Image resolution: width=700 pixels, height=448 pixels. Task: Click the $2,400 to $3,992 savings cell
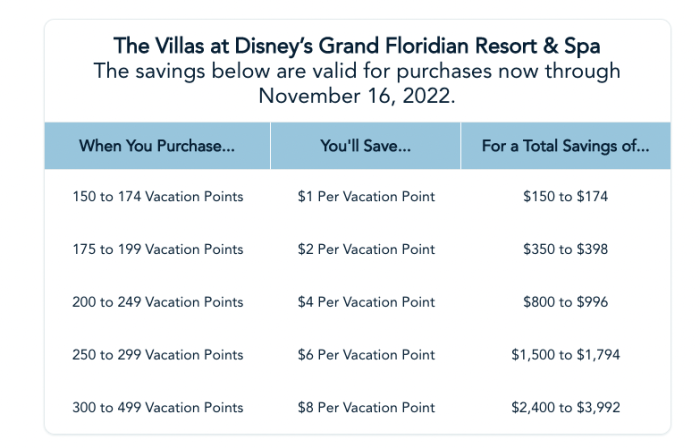pos(566,407)
